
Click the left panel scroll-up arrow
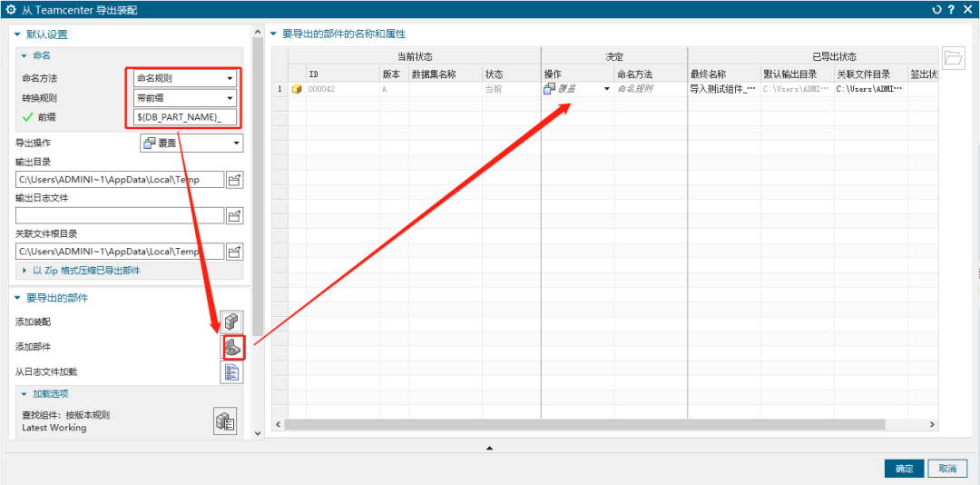(x=258, y=30)
